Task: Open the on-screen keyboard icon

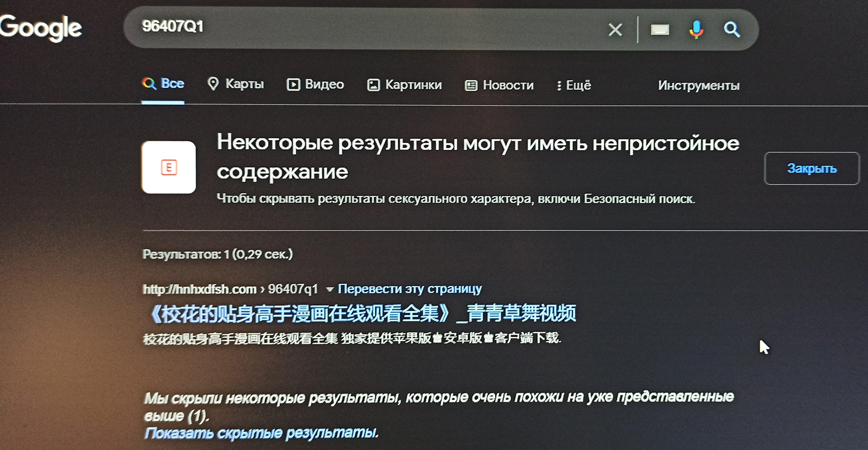Action: click(x=660, y=29)
